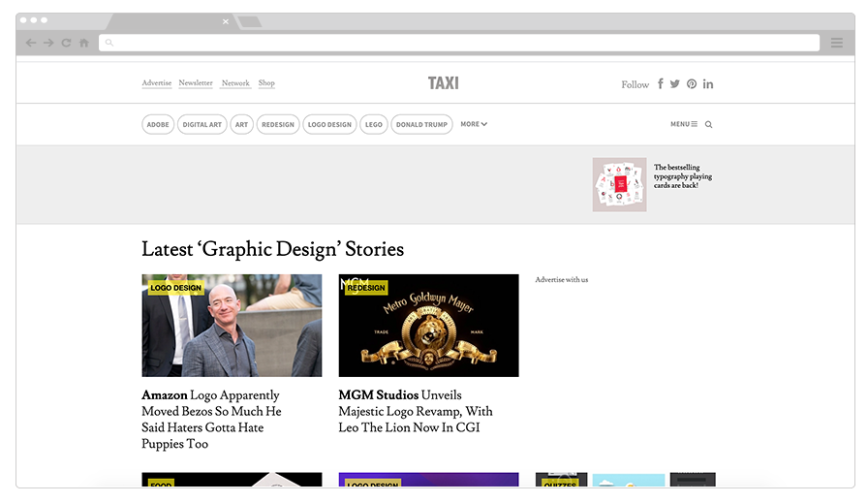Select the DONALD TRUMP topic tag

tap(421, 125)
